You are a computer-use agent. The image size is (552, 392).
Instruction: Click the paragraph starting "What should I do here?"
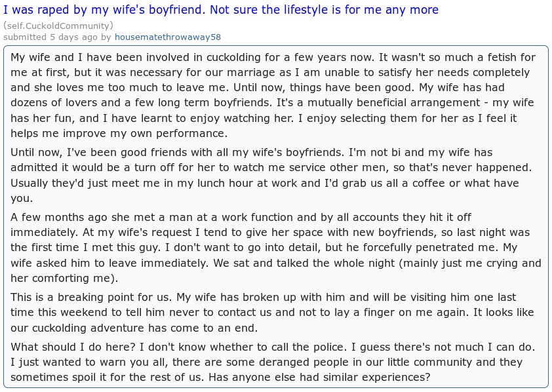pos(273,362)
